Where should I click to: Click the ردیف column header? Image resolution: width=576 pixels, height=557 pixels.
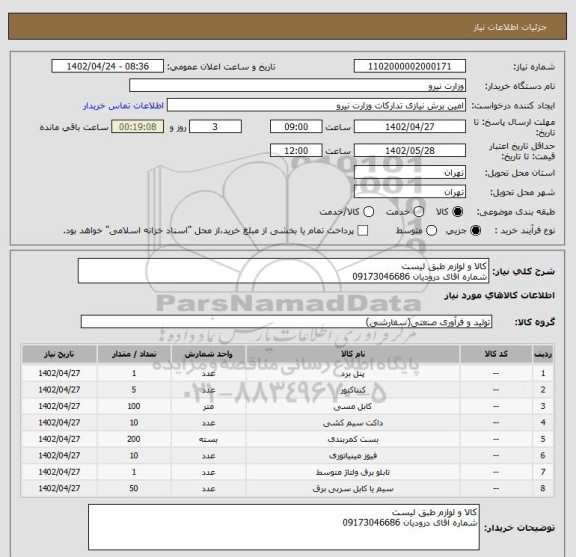coord(543,354)
